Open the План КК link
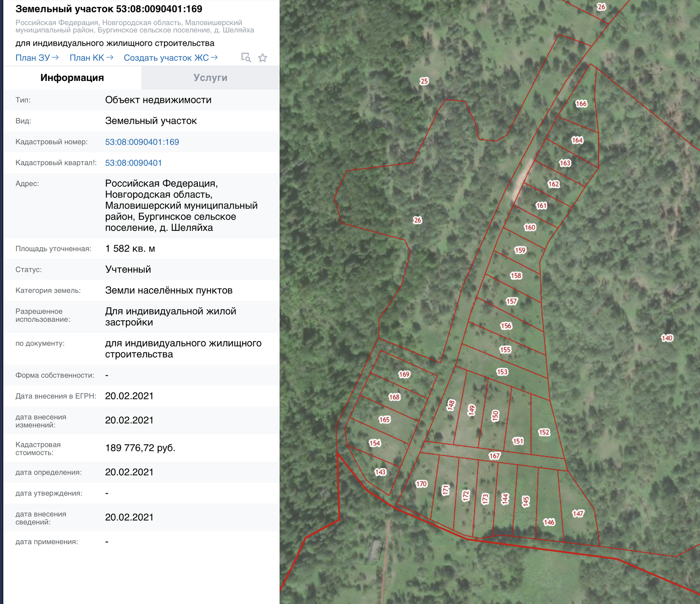The height and width of the screenshot is (604, 700). pyautogui.click(x=91, y=58)
